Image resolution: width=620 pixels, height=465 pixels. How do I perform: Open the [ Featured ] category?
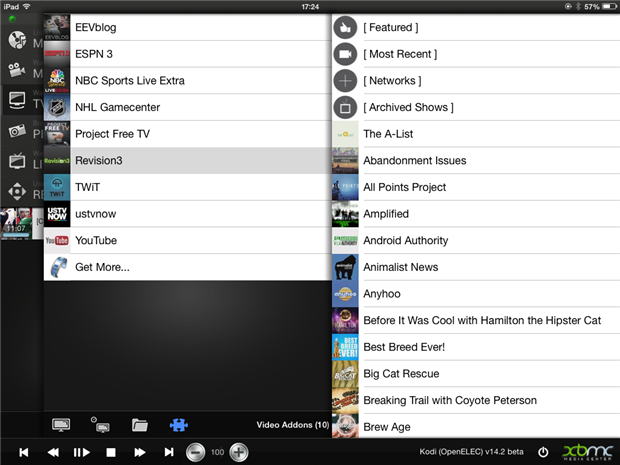[476, 27]
